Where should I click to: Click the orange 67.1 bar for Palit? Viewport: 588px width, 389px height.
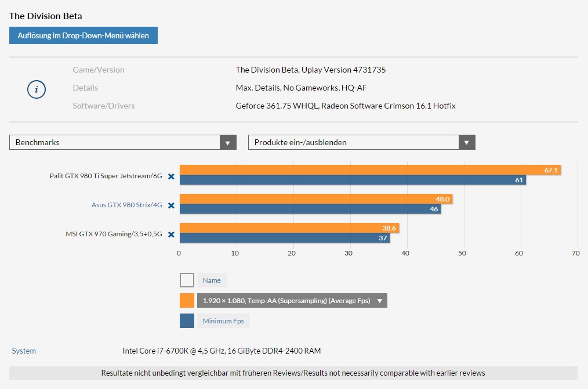[x=370, y=170]
